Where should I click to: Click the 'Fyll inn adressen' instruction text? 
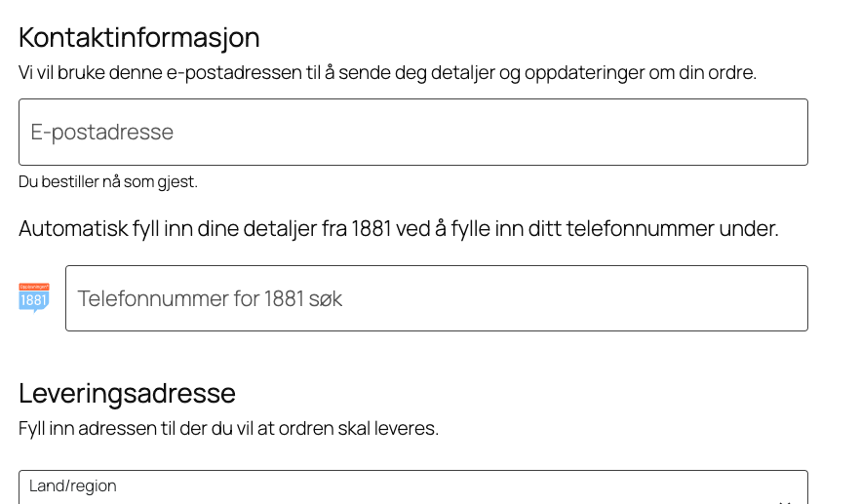[x=228, y=428]
